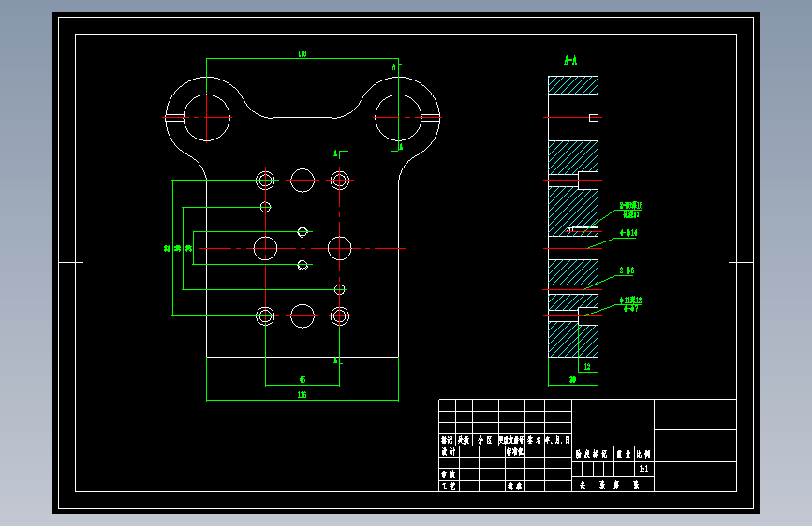Select the 12 depth dimension in section view

[x=587, y=367]
